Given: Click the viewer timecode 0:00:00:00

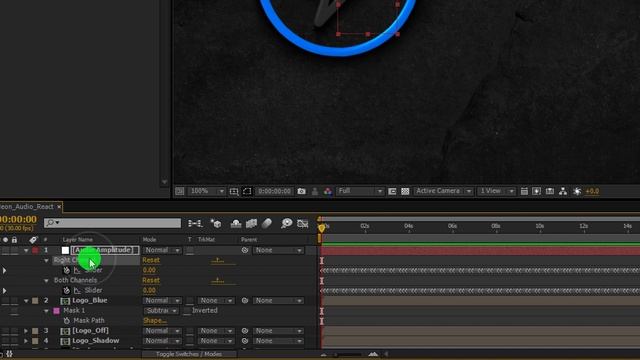Looking at the screenshot, I should click(x=274, y=191).
